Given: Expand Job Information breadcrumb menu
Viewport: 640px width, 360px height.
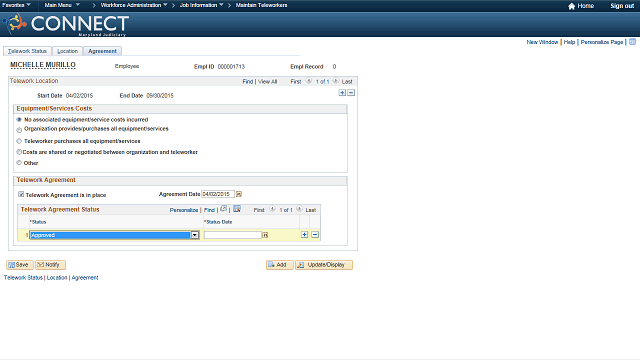Looking at the screenshot, I should [x=202, y=5].
